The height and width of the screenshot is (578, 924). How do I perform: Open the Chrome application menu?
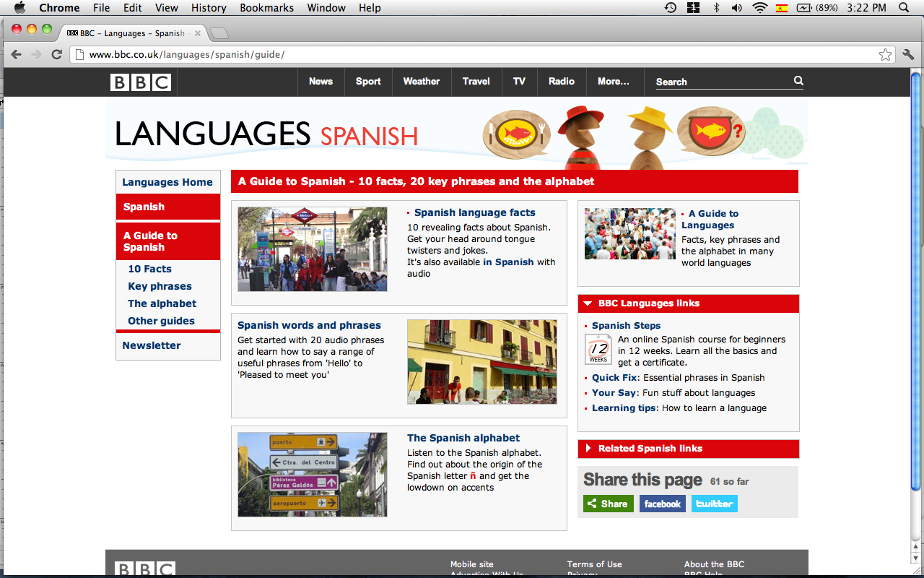click(x=59, y=8)
